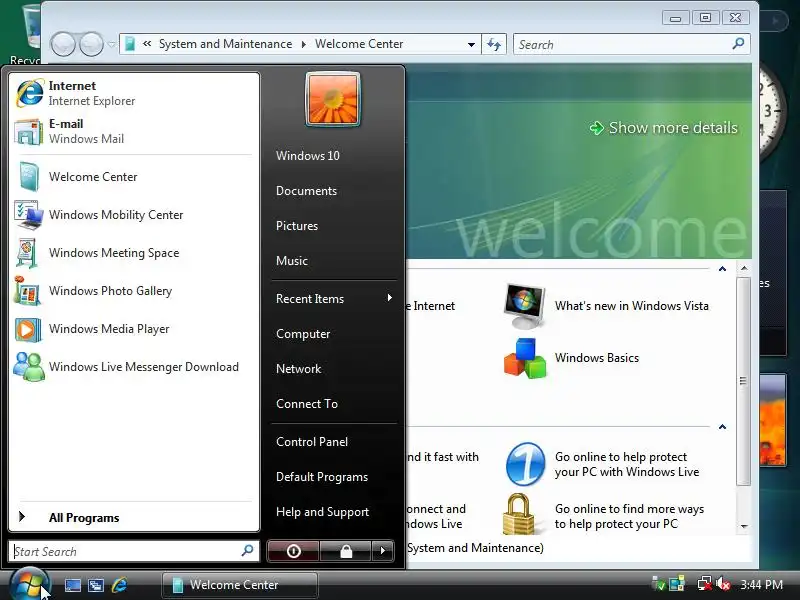Click the Explorer Back button
800x600 pixels.
click(x=63, y=44)
